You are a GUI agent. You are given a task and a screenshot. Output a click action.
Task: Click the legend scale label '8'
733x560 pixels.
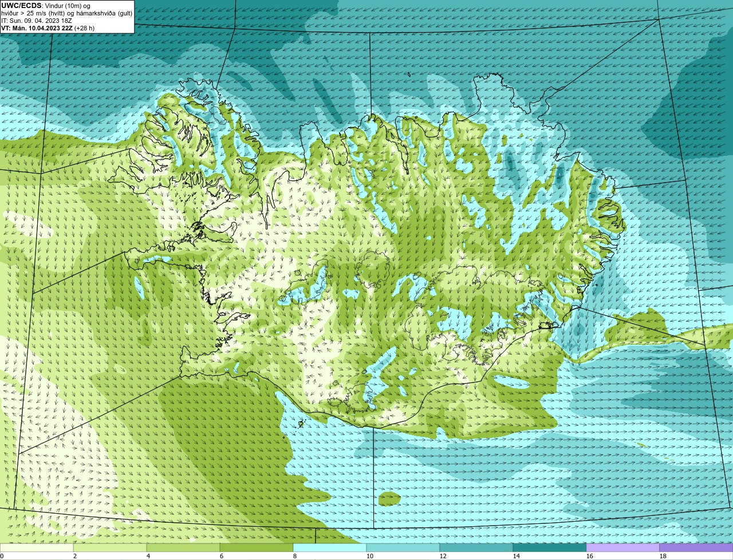295,556
